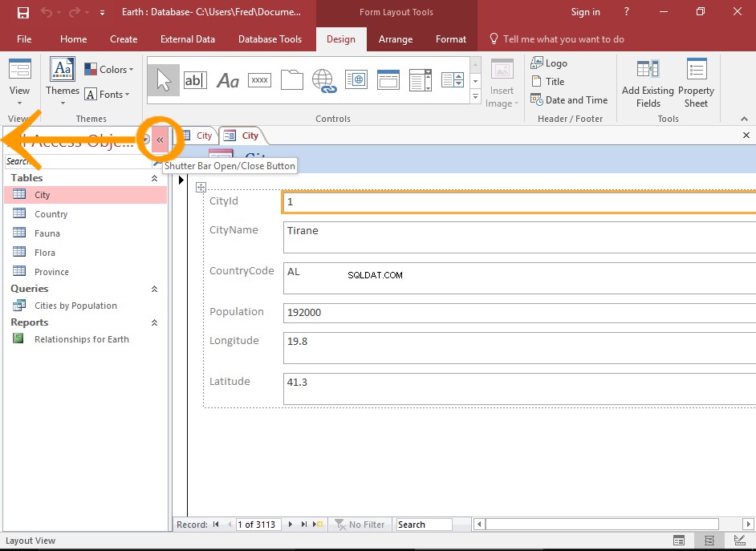
Task: Click the Sign in link
Action: [x=585, y=12]
